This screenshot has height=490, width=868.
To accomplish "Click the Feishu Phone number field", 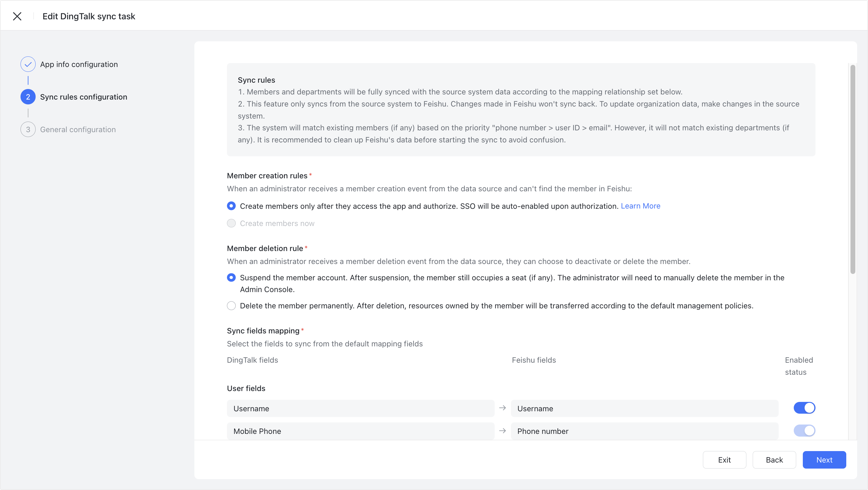I will [645, 431].
